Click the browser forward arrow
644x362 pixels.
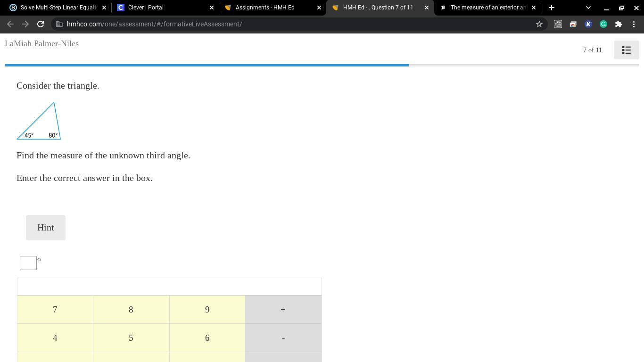25,24
